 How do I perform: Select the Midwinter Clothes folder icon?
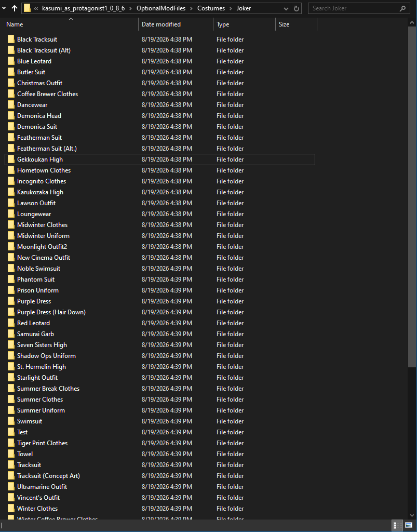pos(11,224)
